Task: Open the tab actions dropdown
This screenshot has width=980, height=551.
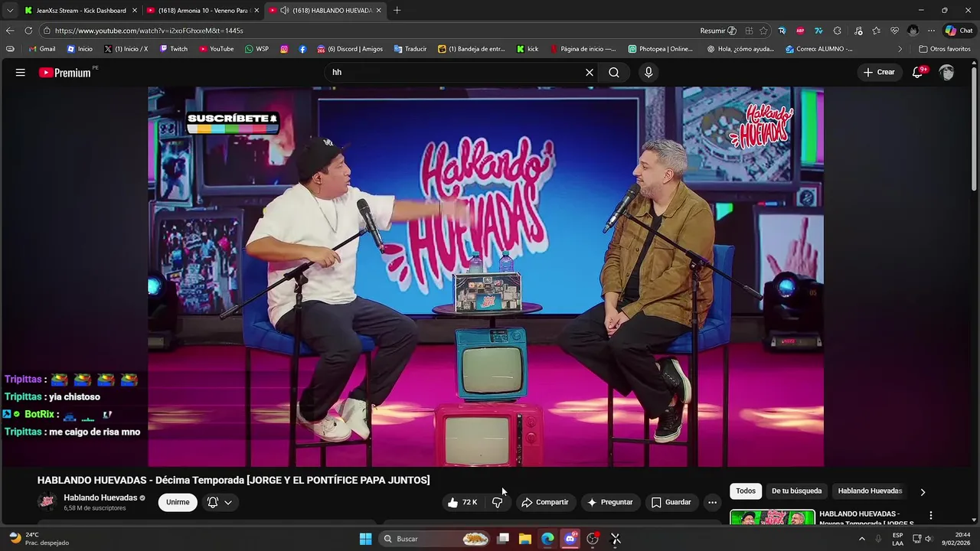Action: pos(9,11)
